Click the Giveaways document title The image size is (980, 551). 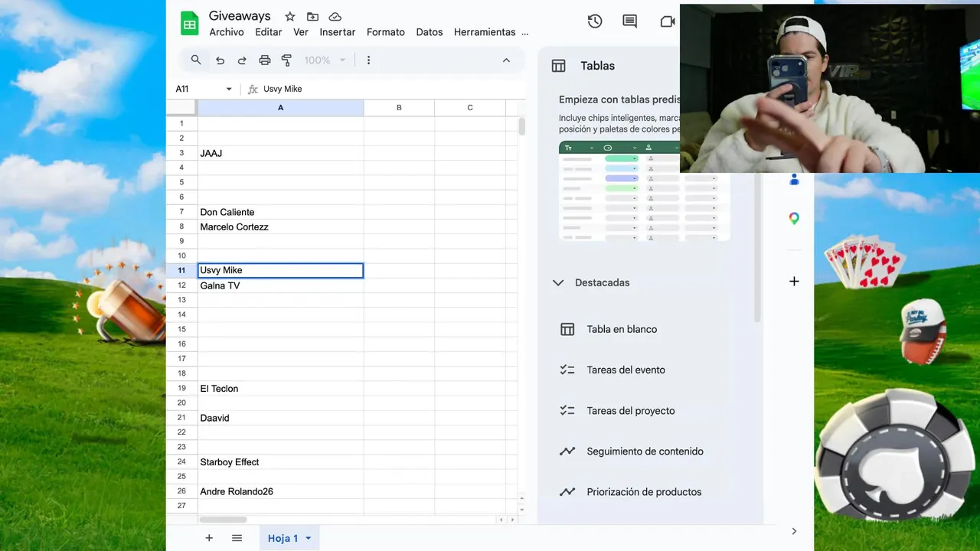click(x=240, y=16)
